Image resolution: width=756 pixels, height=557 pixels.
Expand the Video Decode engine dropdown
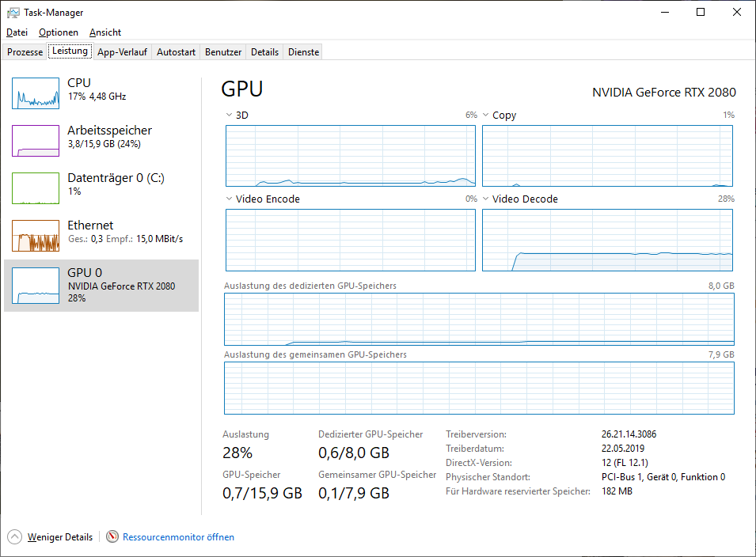[x=486, y=199]
